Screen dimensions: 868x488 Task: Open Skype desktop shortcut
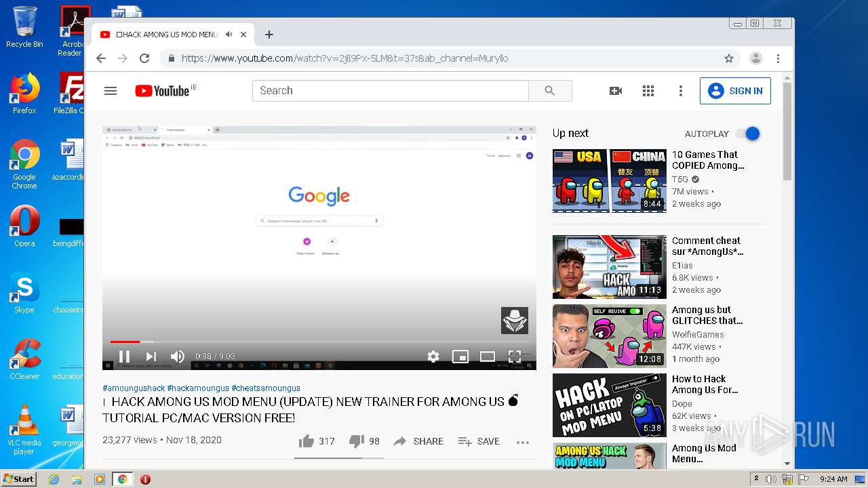(24, 293)
